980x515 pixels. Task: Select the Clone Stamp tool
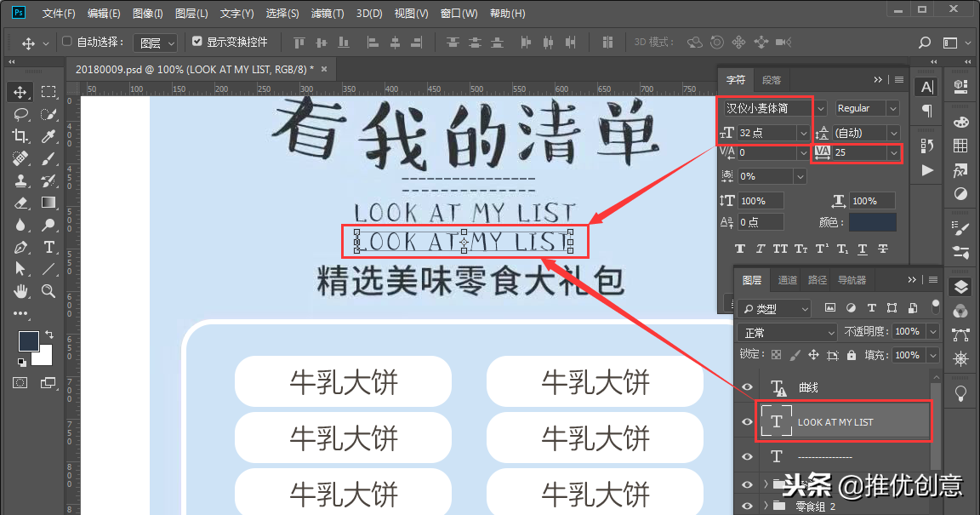coord(20,180)
